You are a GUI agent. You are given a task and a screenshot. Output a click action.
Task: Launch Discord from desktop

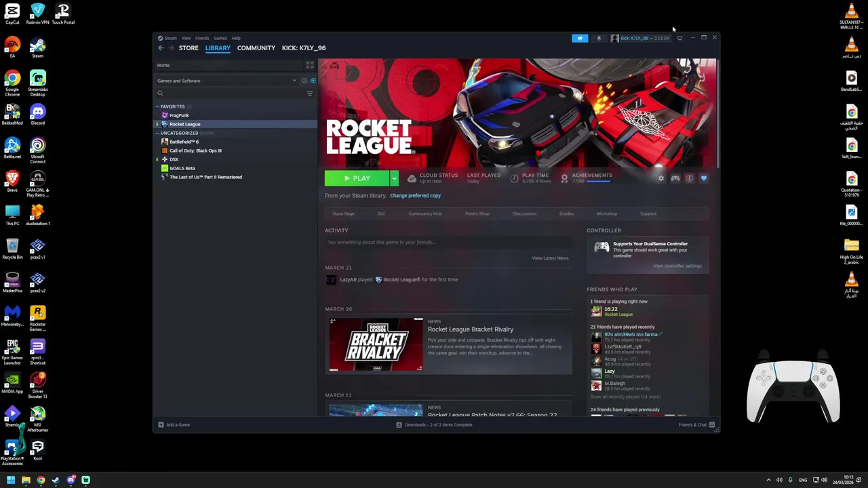[37, 115]
